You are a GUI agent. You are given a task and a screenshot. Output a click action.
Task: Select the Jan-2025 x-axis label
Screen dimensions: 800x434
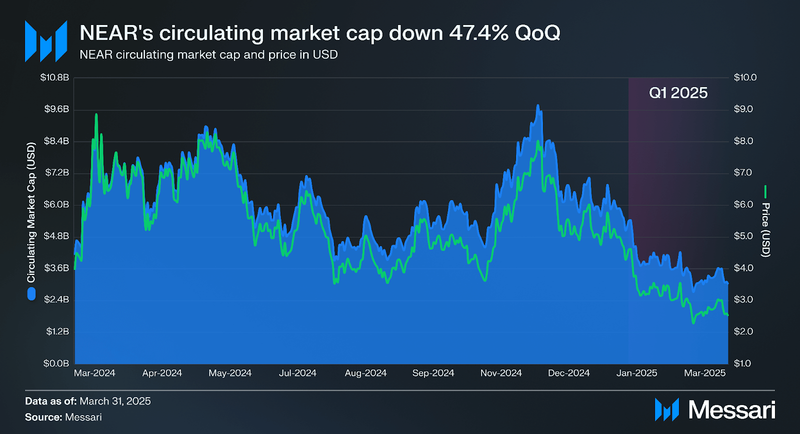pyautogui.click(x=637, y=373)
